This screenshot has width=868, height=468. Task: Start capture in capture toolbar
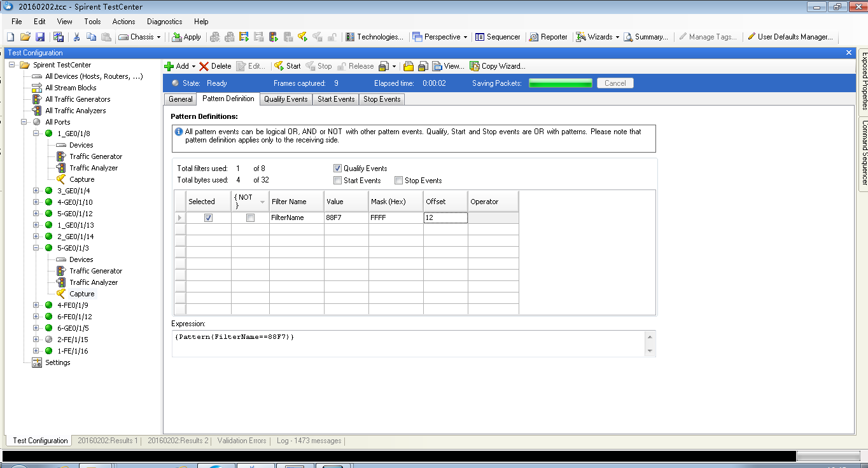point(288,66)
